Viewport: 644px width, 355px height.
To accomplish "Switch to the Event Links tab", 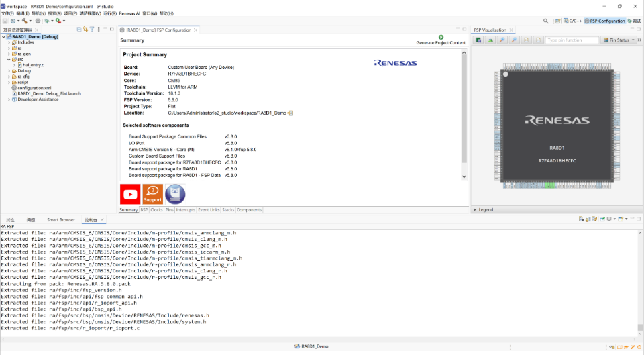I will pyautogui.click(x=209, y=210).
